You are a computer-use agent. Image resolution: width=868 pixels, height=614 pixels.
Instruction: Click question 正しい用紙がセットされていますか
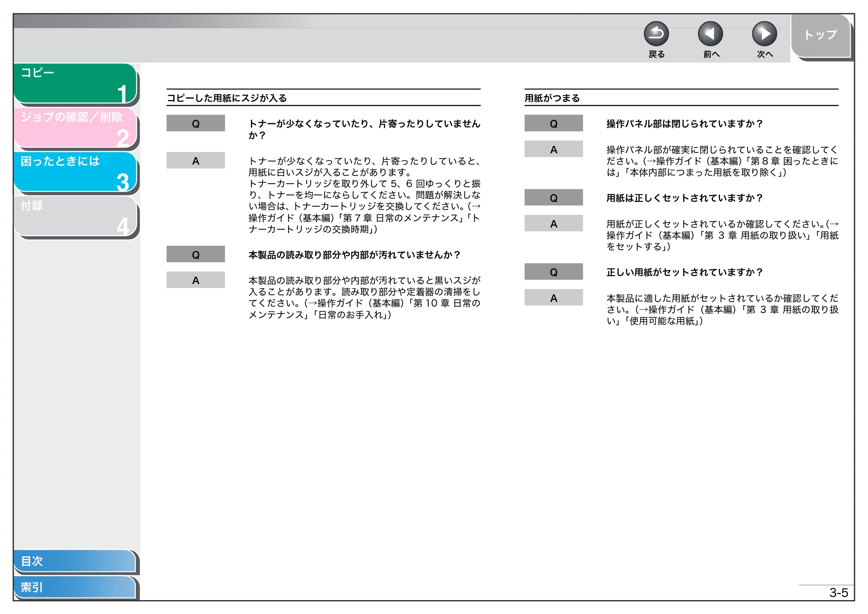(684, 272)
